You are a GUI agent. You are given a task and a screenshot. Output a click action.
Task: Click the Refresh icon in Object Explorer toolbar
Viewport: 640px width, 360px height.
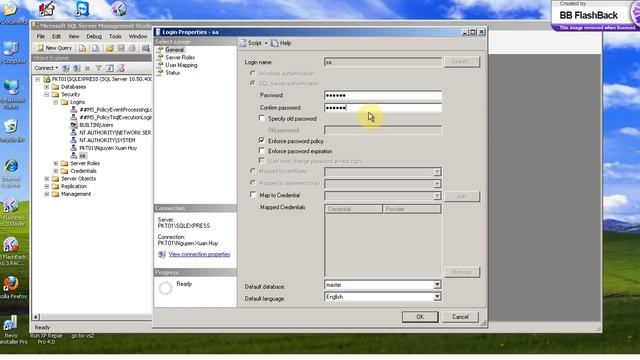109,68
